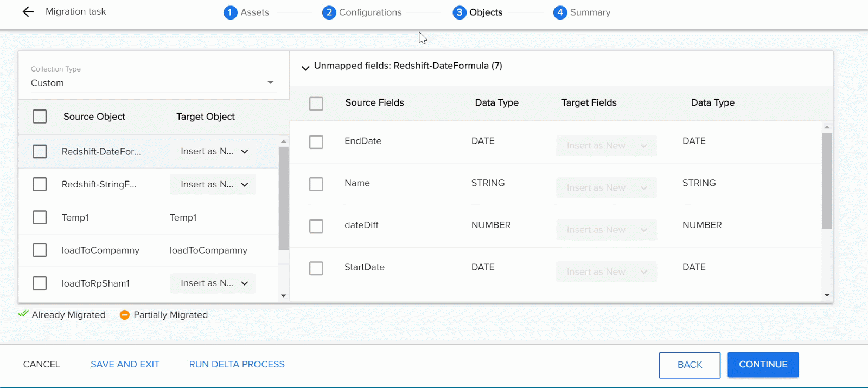This screenshot has height=388, width=868.
Task: Open target dropdown for loadToRpSham1 row
Action: tap(213, 283)
